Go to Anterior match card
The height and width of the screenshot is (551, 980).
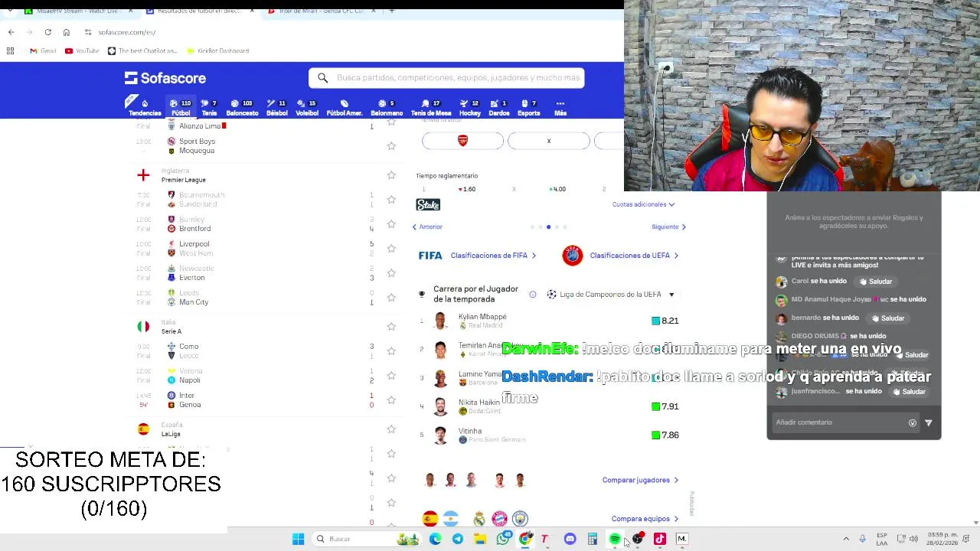coord(427,227)
